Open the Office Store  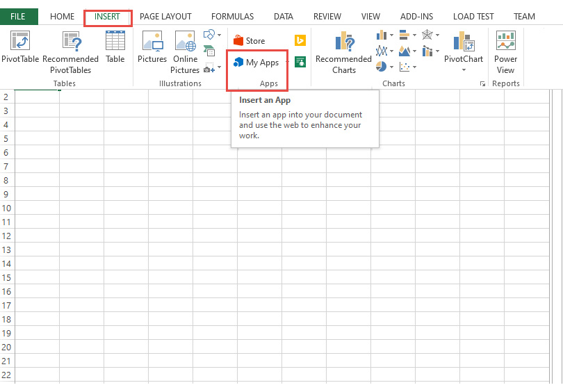point(250,40)
